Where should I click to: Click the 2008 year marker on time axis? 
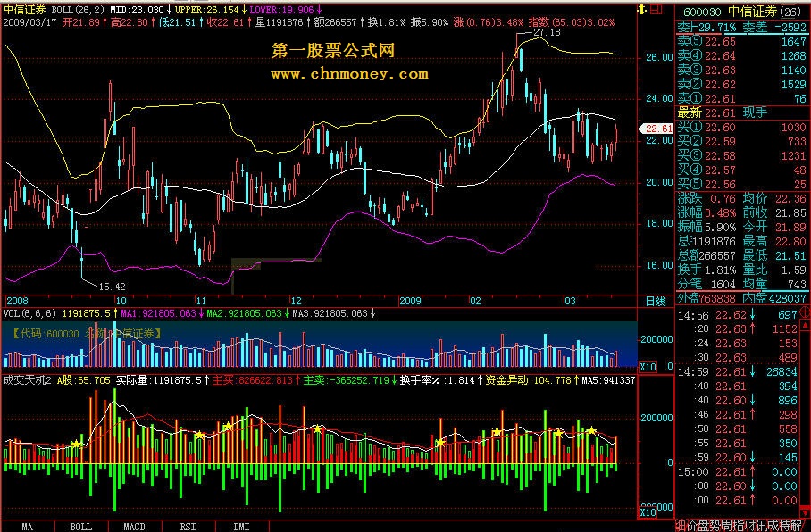(17, 301)
